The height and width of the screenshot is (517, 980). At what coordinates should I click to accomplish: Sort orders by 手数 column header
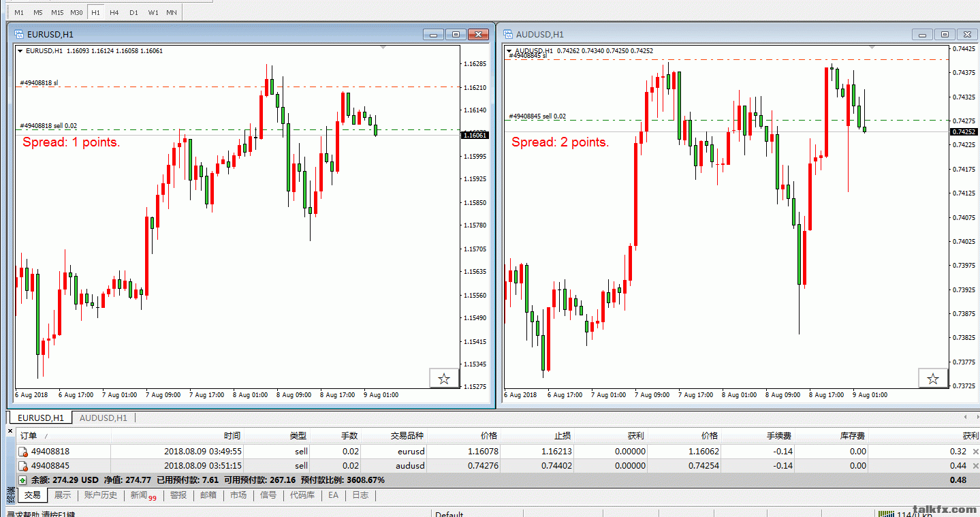(x=349, y=436)
